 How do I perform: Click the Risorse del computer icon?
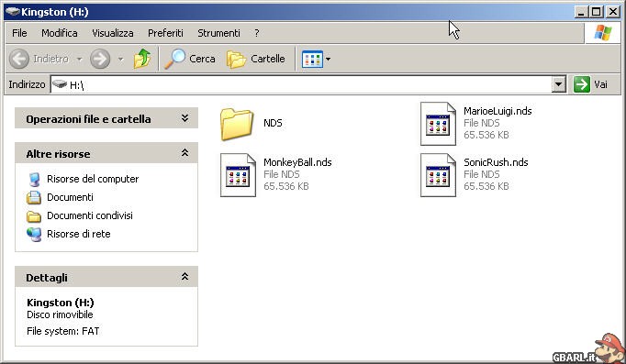click(x=34, y=180)
